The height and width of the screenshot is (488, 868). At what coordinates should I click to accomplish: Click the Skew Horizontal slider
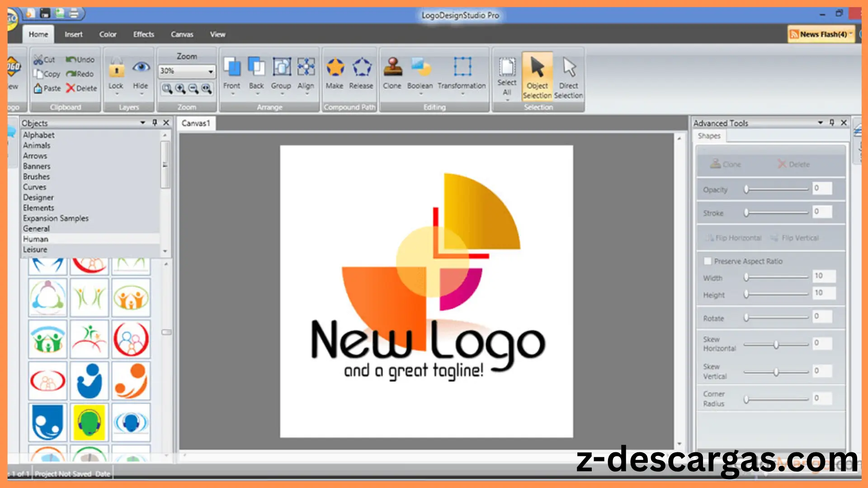(x=777, y=344)
